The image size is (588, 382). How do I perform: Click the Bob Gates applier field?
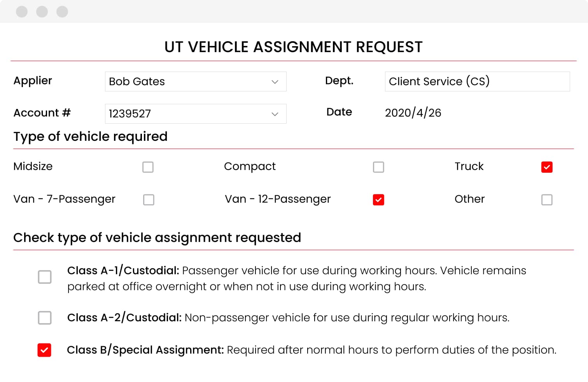(187, 82)
